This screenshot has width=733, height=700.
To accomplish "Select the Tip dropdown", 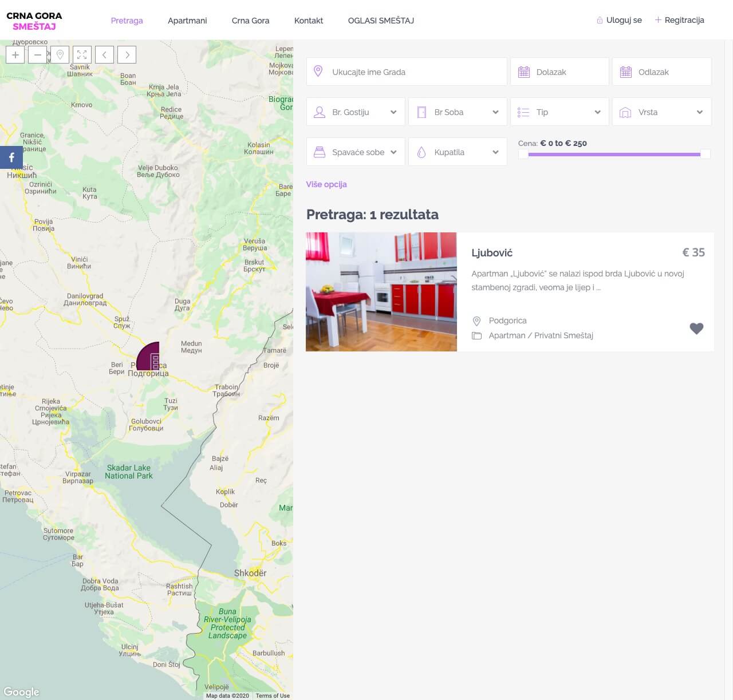I will (559, 112).
